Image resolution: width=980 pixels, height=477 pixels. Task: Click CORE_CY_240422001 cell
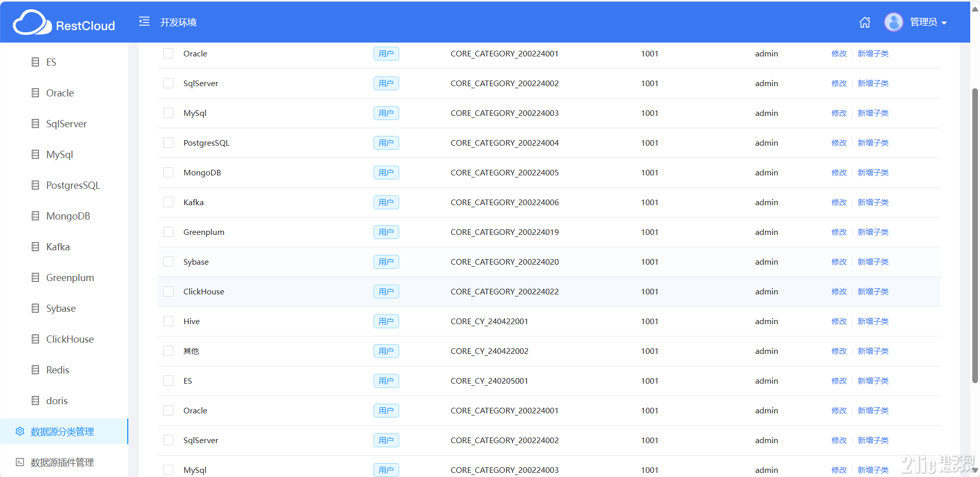489,321
